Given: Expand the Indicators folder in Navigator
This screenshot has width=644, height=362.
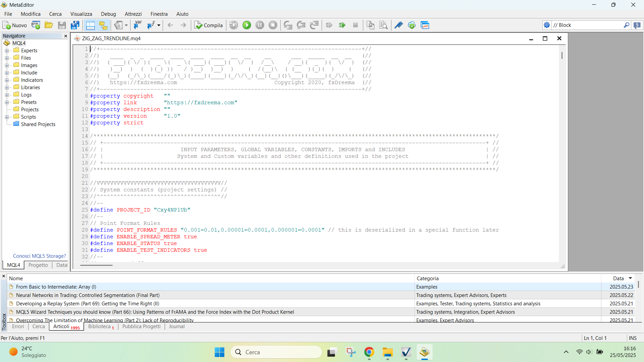Looking at the screenshot, I should [7, 80].
